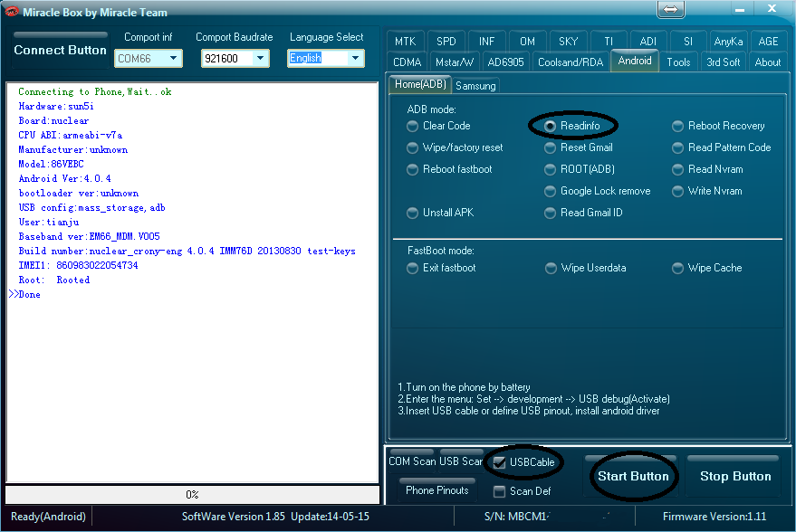
Task: Open the OM tab
Action: click(x=527, y=42)
